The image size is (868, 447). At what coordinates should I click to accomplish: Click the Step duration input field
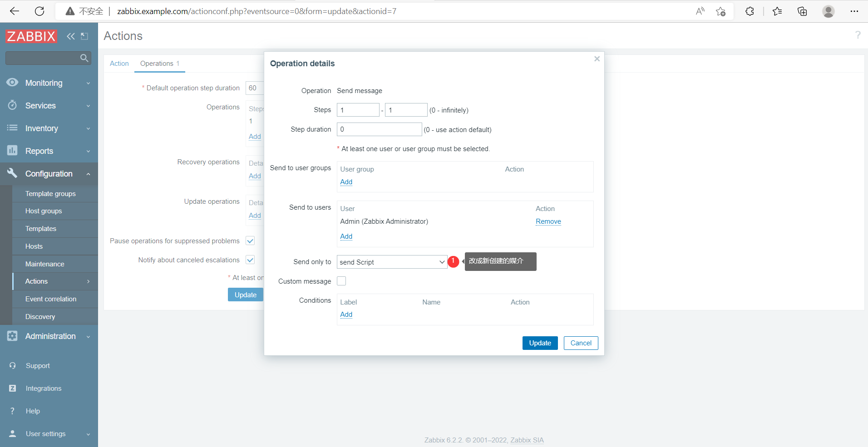click(380, 129)
